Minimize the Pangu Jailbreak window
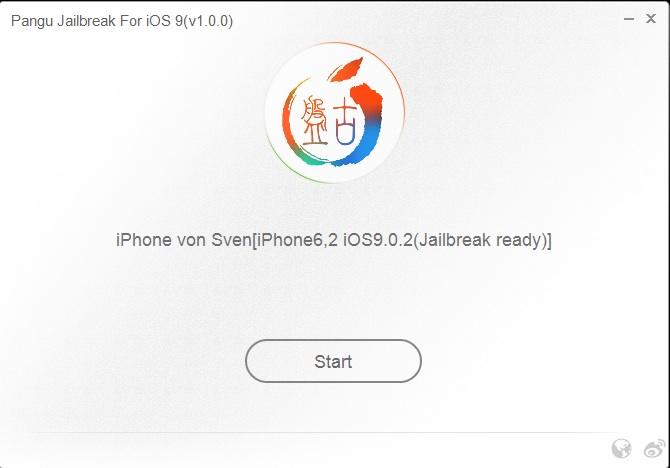Viewport: 670px width, 468px height. [x=629, y=19]
